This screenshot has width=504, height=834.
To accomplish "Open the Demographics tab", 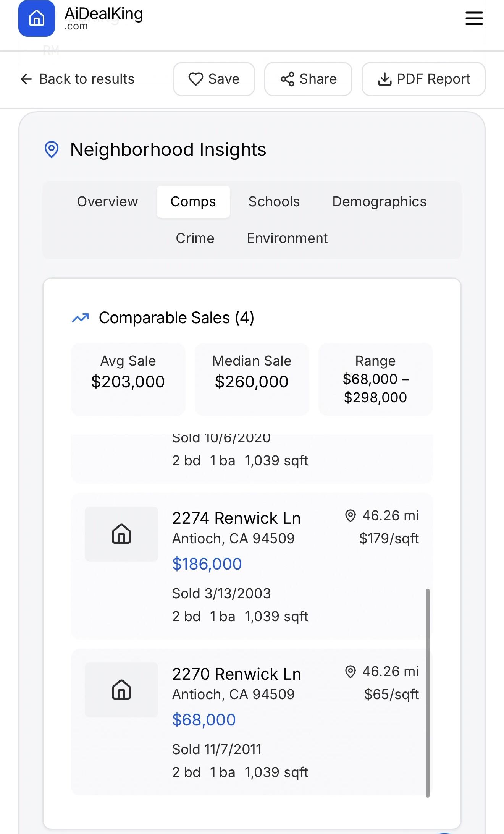I will tap(379, 202).
